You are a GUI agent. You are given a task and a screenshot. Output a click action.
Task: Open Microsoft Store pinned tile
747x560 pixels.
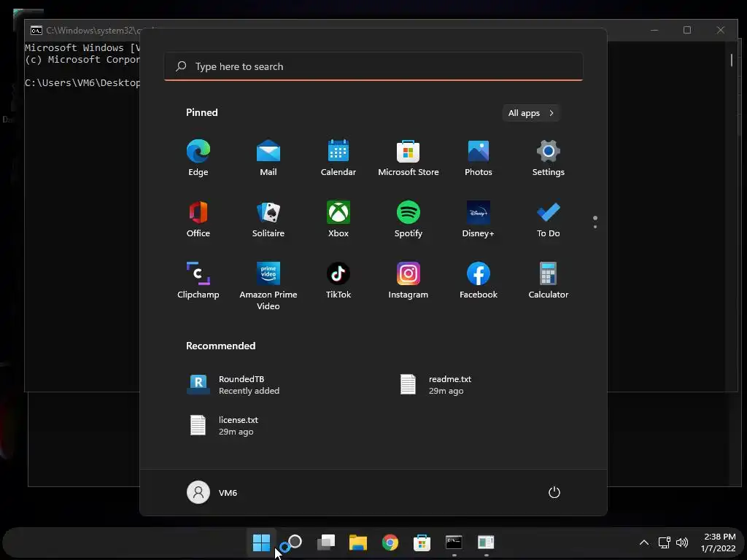click(409, 158)
